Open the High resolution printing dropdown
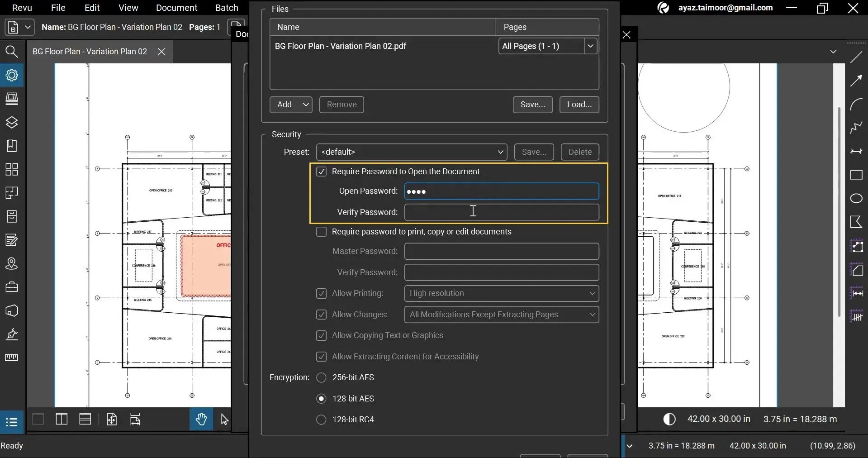Screen dimensions: 868x458 [502, 293]
